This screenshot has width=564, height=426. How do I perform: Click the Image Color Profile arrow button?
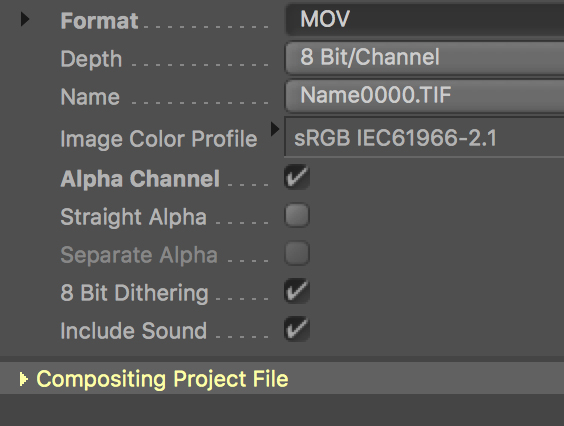(x=275, y=129)
